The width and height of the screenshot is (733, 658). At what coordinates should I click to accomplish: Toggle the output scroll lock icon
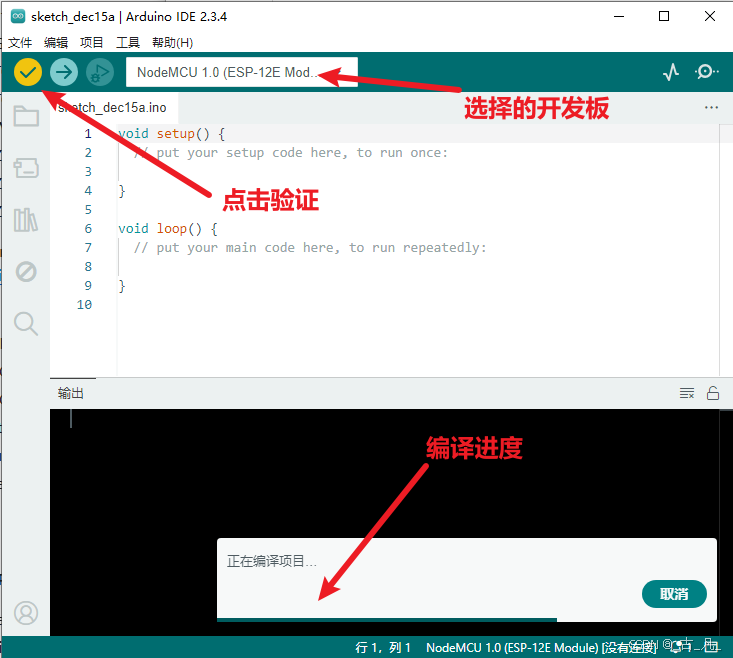click(x=713, y=393)
